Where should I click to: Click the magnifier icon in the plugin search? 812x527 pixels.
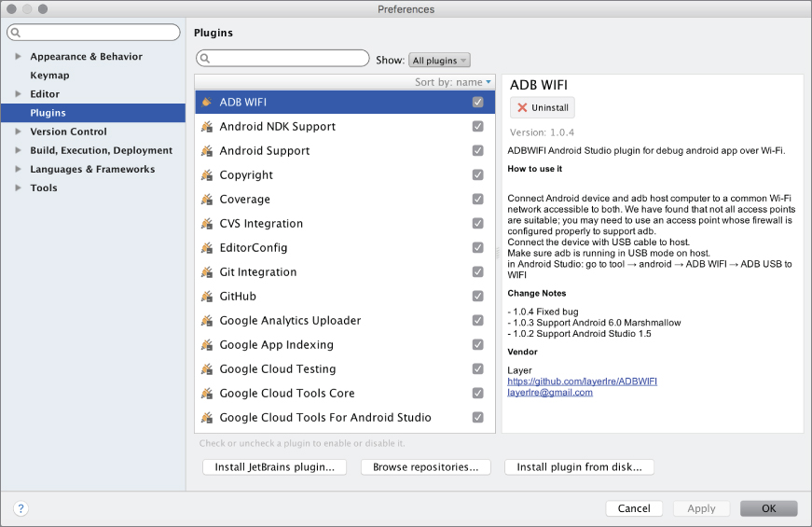pos(205,58)
